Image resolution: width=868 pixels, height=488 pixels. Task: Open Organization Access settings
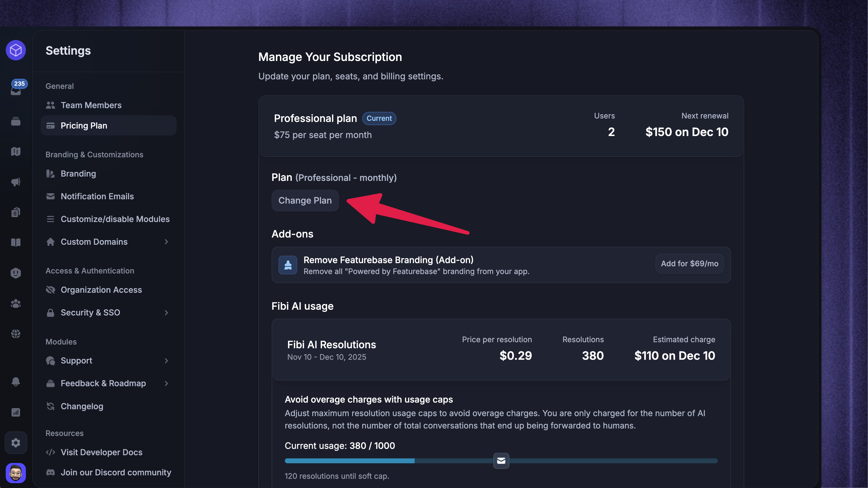(x=108, y=290)
